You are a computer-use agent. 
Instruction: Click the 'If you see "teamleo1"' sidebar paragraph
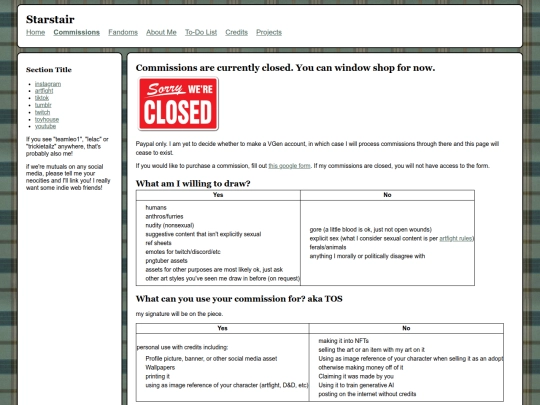pyautogui.click(x=67, y=146)
